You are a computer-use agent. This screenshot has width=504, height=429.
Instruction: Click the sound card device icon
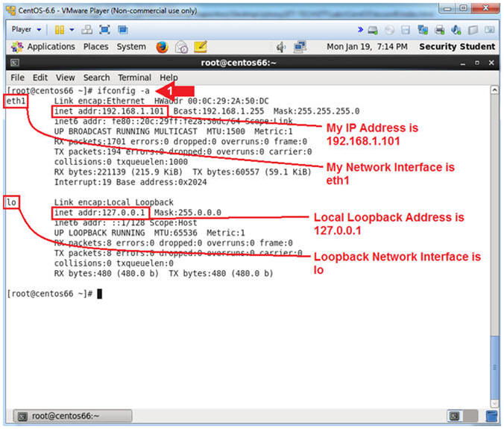click(456, 31)
